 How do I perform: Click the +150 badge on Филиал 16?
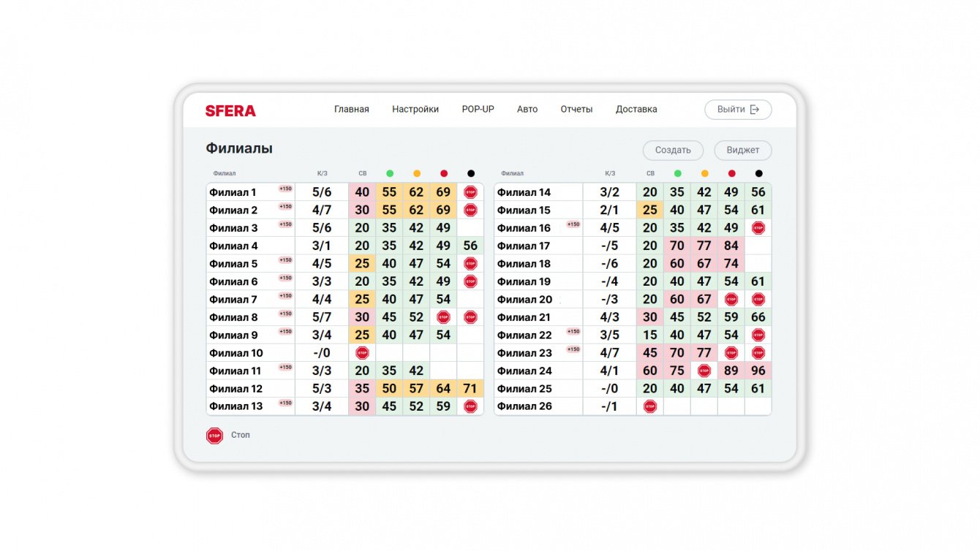573,224
